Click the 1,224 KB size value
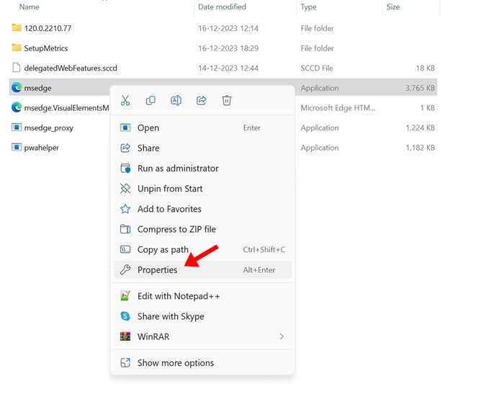Screen dimensions: 504x420 [x=420, y=128]
